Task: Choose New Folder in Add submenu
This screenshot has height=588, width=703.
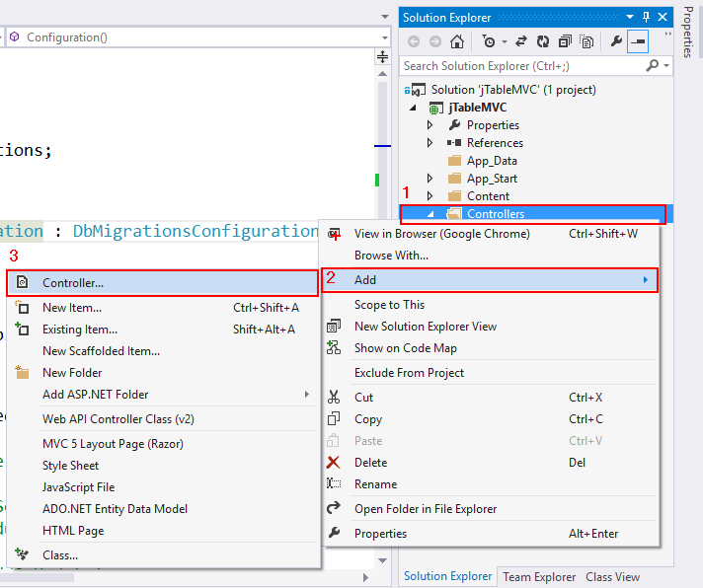Action: pos(162,373)
